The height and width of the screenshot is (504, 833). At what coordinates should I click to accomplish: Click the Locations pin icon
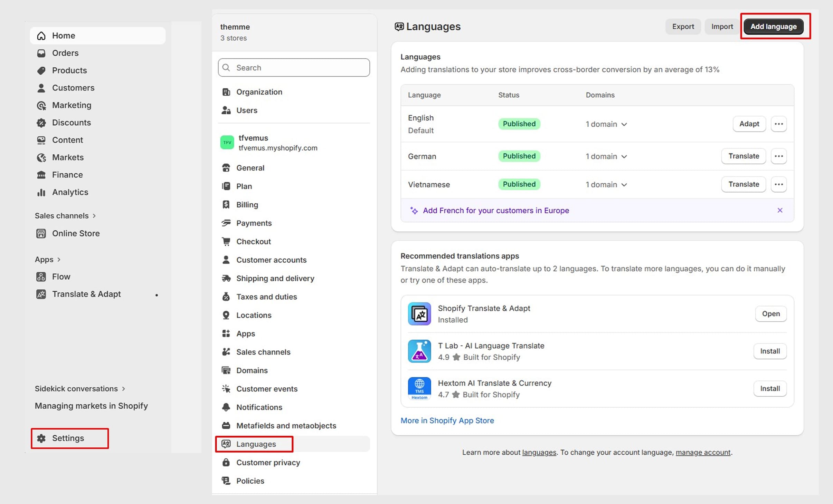pyautogui.click(x=226, y=315)
